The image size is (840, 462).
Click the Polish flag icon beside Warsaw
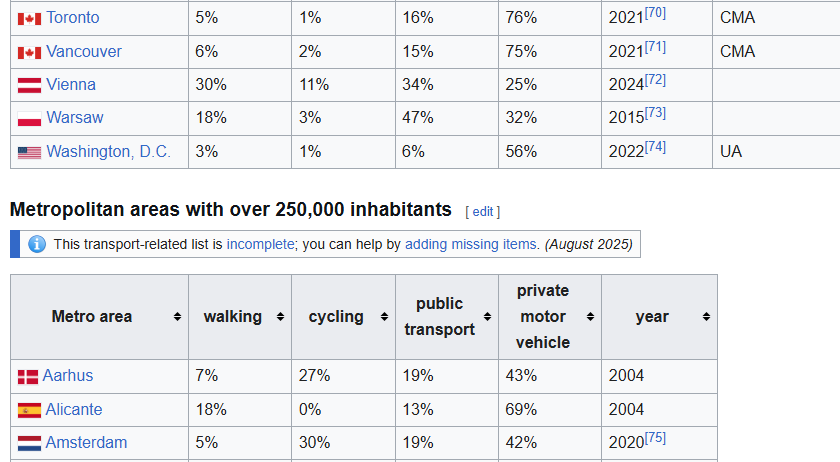(29, 118)
